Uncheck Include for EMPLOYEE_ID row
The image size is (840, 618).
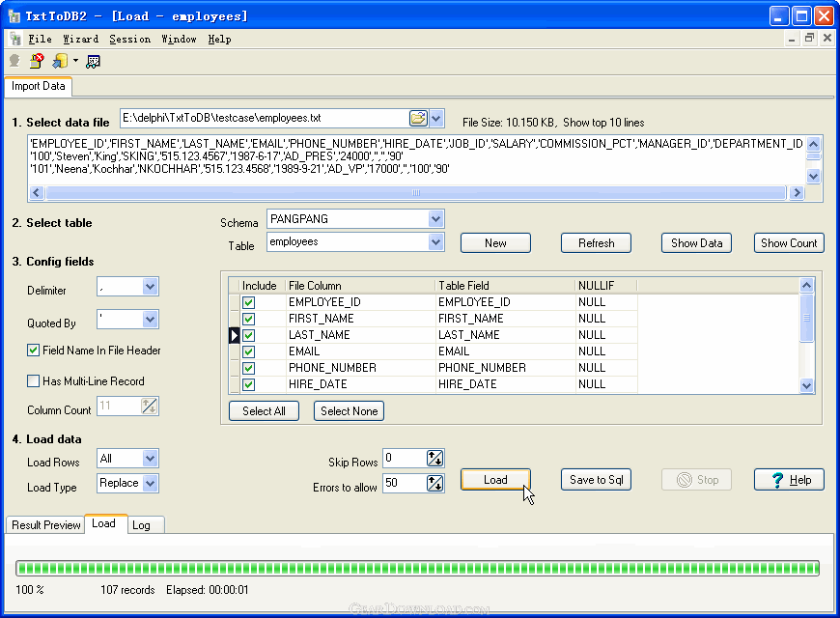248,302
